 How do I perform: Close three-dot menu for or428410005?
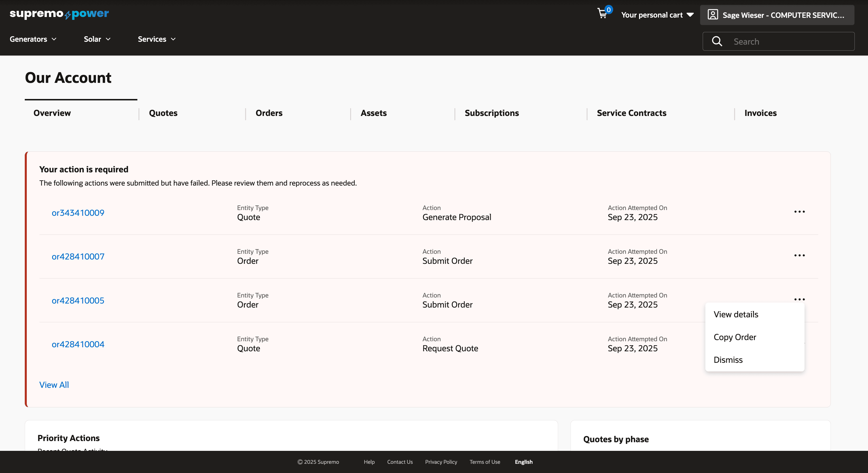click(x=799, y=299)
